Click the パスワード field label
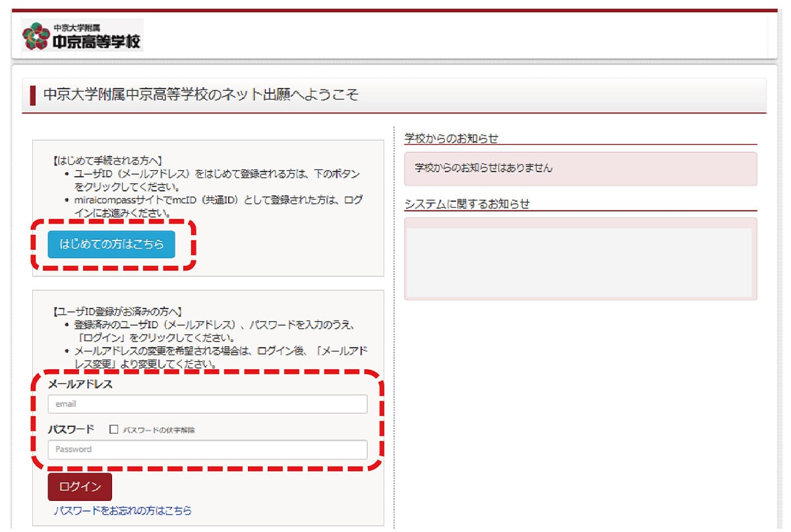The width and height of the screenshot is (791, 532). tap(71, 429)
